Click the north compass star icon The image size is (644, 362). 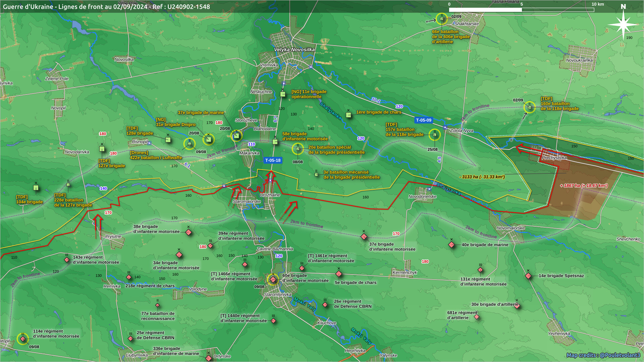click(x=623, y=24)
